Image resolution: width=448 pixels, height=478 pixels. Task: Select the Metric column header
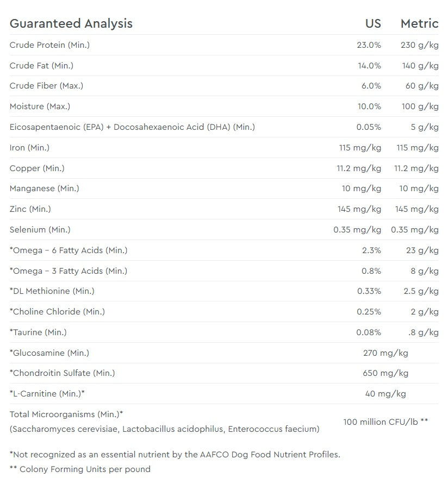pos(419,23)
